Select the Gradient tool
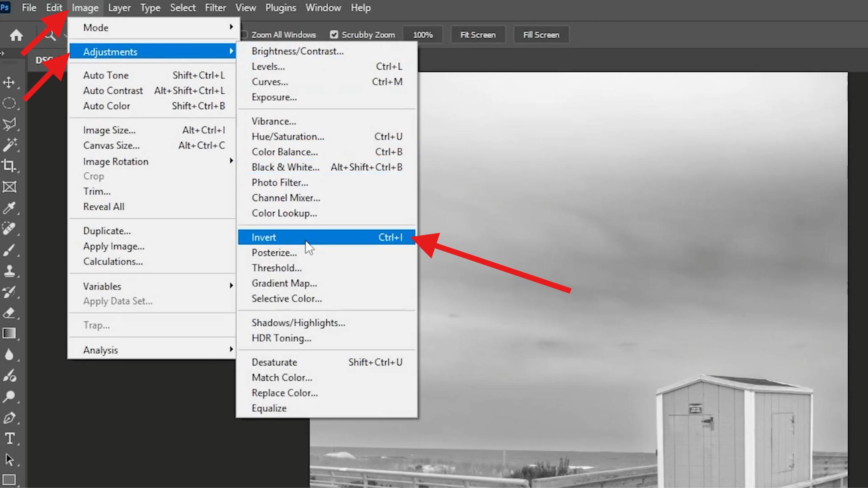The image size is (868, 488). click(x=9, y=333)
